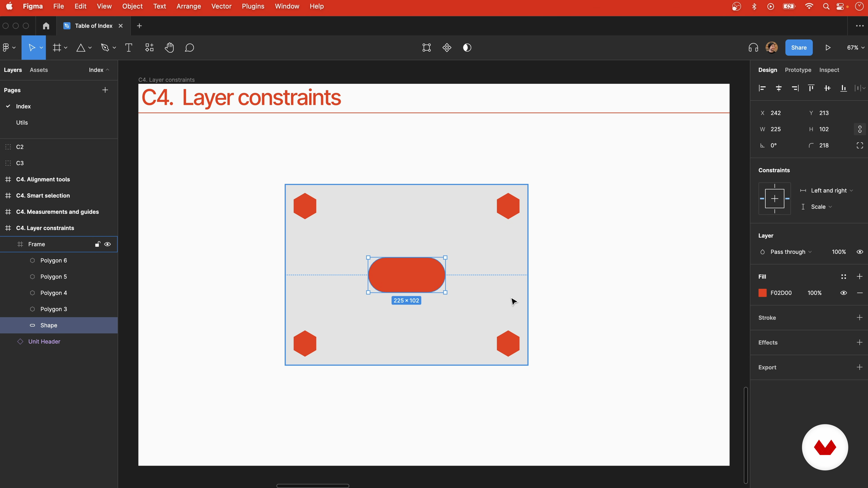Click the F02D00 fill color swatch
This screenshot has height=488, width=868.
(762, 293)
